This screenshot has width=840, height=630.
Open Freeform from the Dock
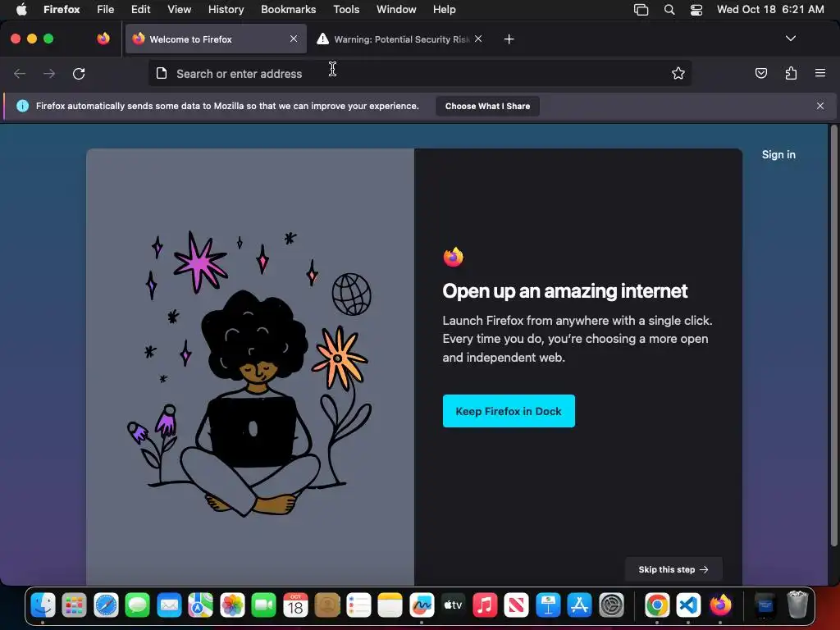(422, 605)
